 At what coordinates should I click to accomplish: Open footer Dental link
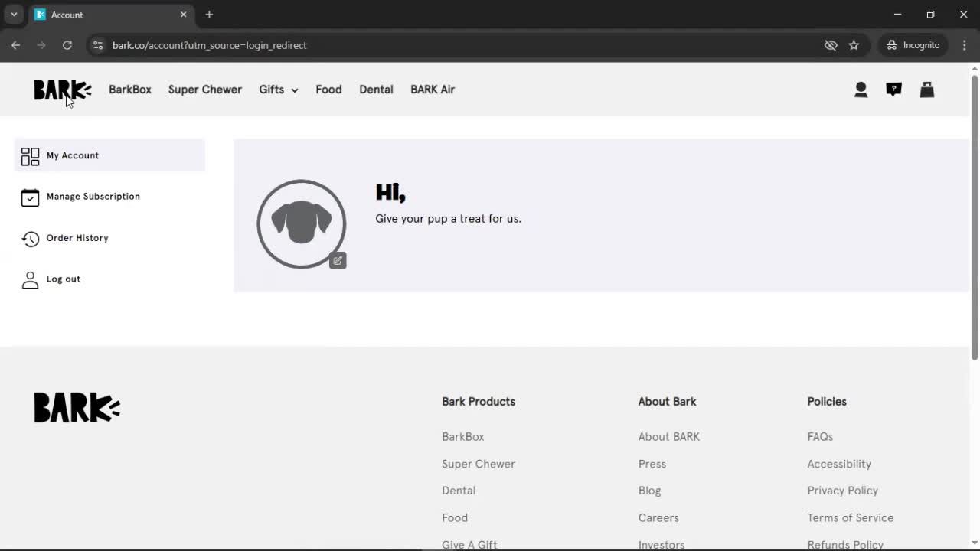click(x=459, y=491)
